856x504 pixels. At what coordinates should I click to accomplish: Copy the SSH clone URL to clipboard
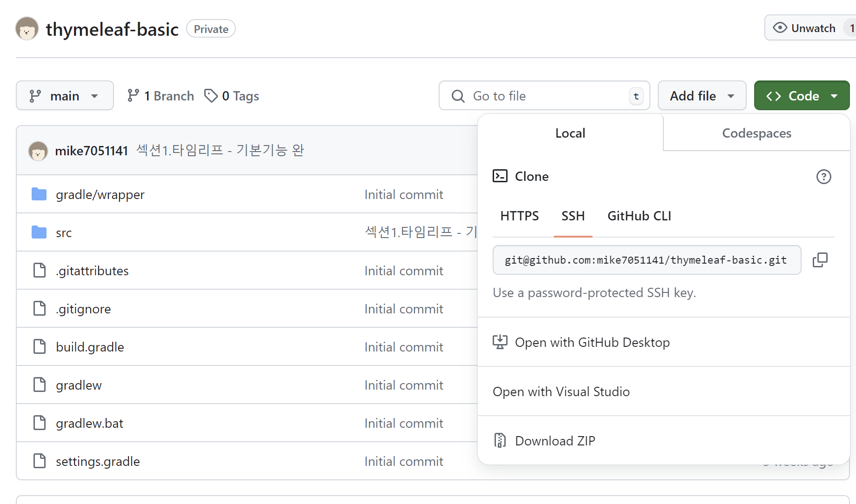[820, 260]
